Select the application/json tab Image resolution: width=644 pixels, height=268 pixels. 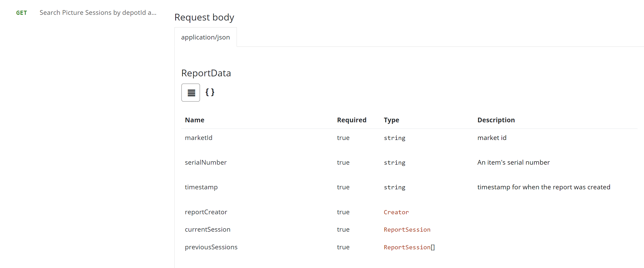coord(205,37)
